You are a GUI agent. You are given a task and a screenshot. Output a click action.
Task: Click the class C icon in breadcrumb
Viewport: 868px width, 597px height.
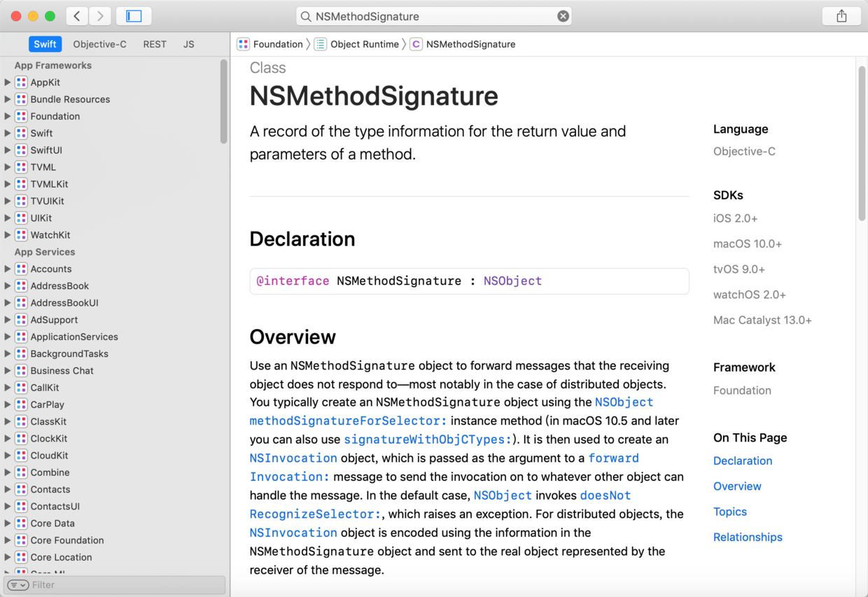coord(416,44)
